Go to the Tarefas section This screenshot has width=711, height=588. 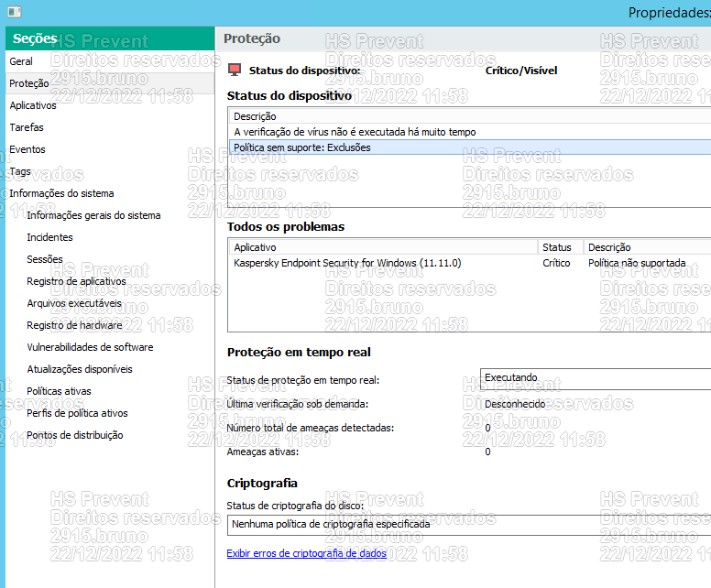27,127
